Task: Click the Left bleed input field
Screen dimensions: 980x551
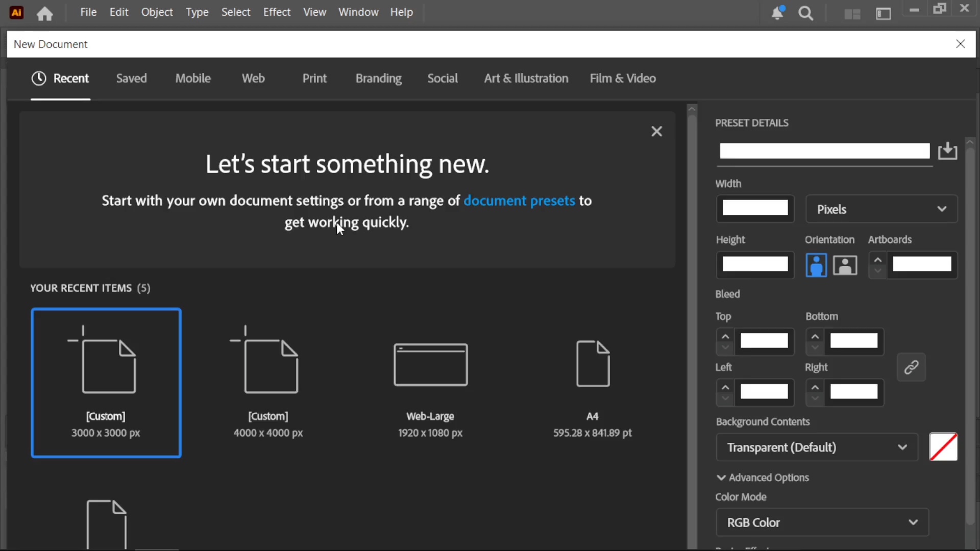Action: (x=764, y=392)
